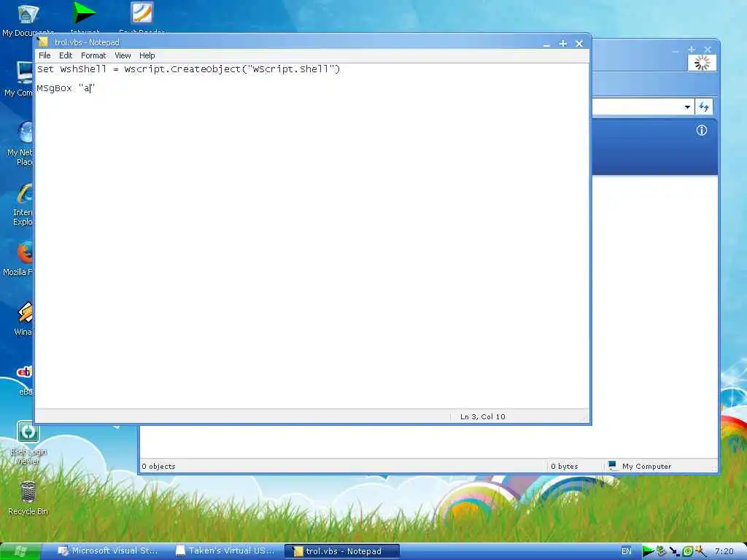The height and width of the screenshot is (560, 747).
Task: Open the Help menu in Notepad
Action: [147, 55]
